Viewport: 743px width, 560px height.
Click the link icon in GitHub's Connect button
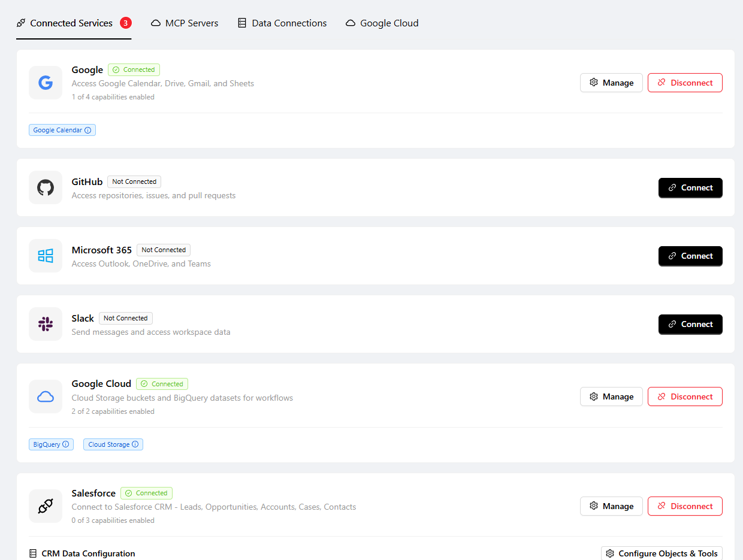pos(672,187)
